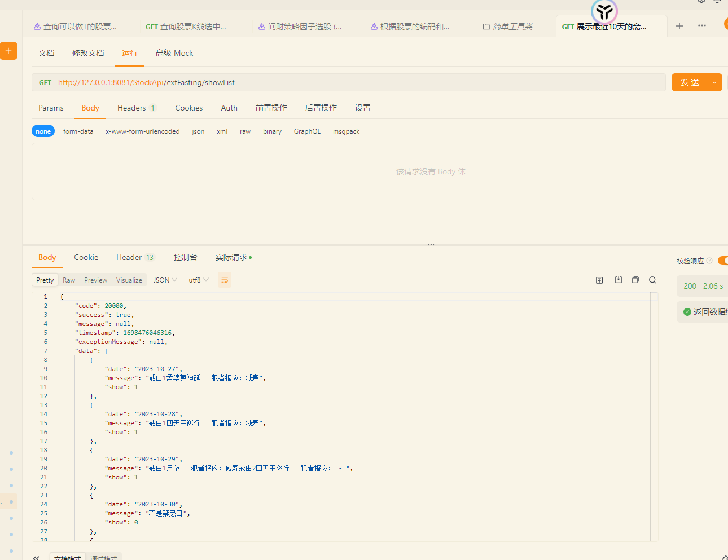Open the response Header 13 tab
728x560 pixels.
click(x=135, y=257)
